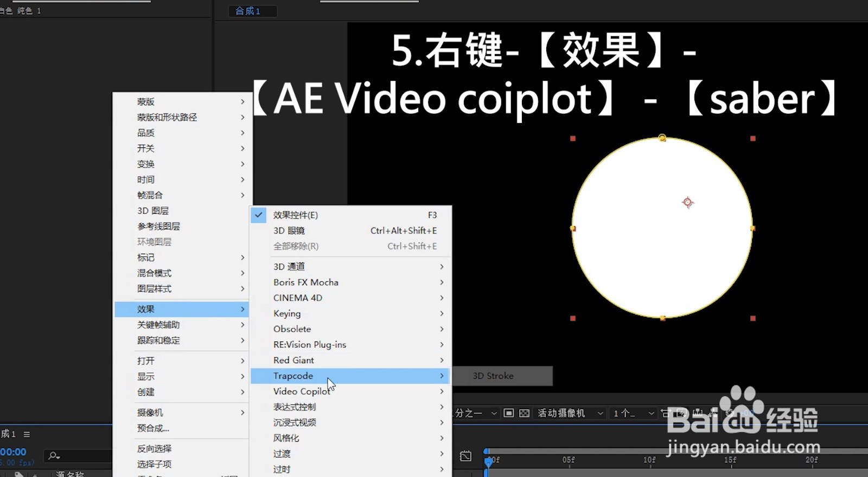Open the 摄像机 menu entry
The height and width of the screenshot is (477, 868).
click(182, 412)
